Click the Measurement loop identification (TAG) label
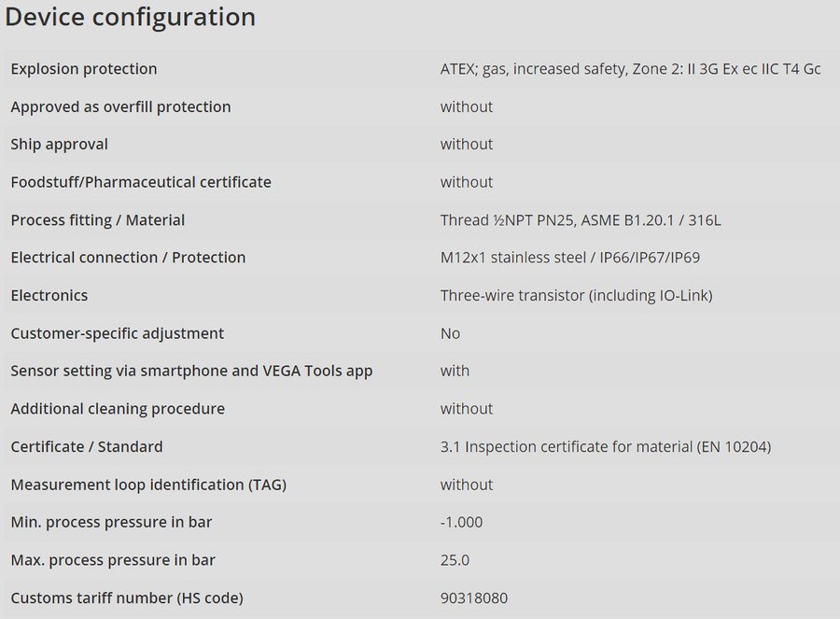840x619 pixels. pyautogui.click(x=148, y=485)
